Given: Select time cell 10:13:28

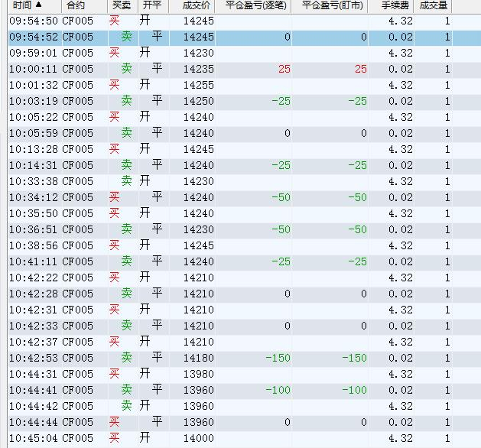Looking at the screenshot, I should click(x=34, y=149).
